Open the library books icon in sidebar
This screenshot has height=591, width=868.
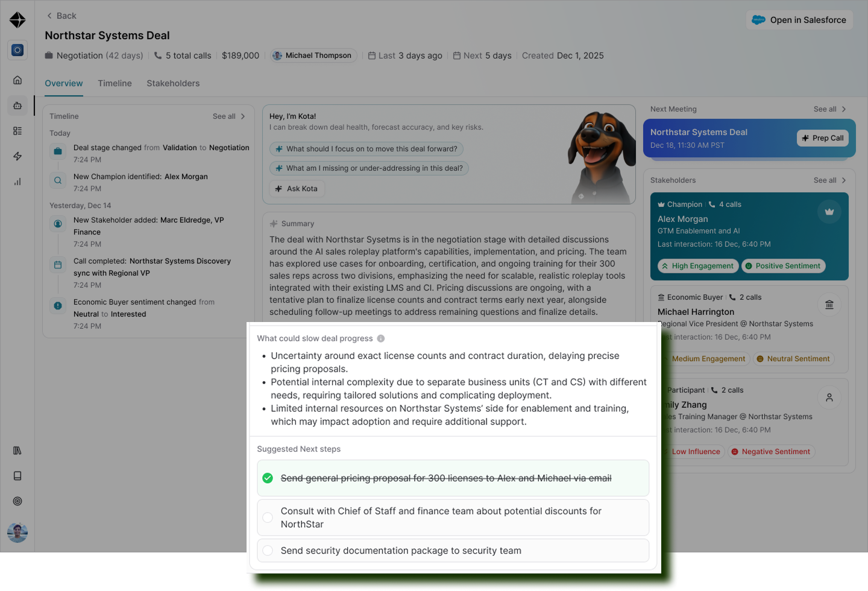[17, 450]
